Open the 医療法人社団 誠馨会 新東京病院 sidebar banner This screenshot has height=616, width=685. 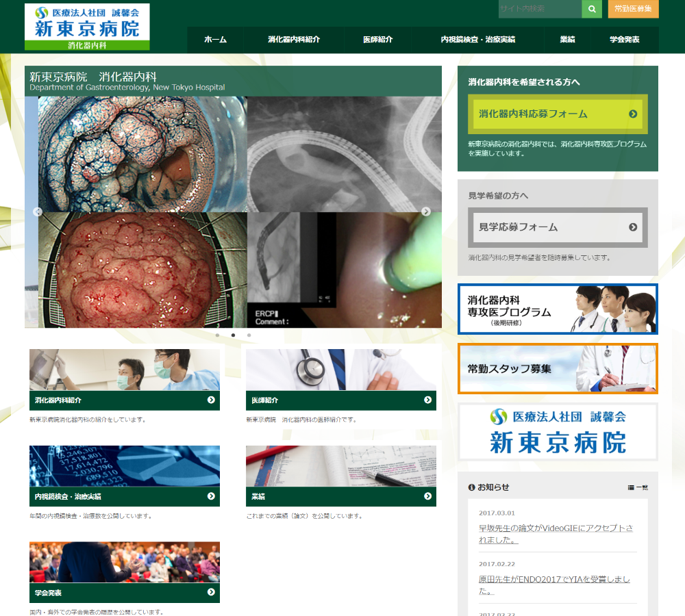pyautogui.click(x=558, y=431)
